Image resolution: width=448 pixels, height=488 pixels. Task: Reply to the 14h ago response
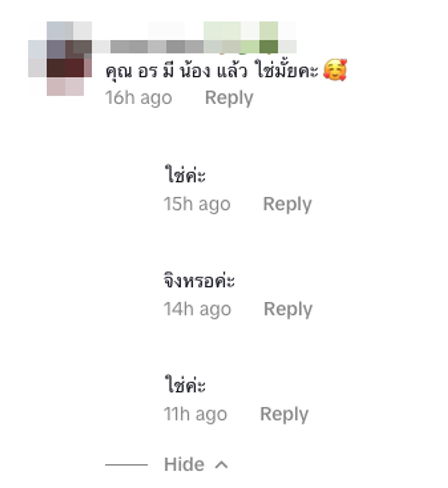tap(288, 309)
